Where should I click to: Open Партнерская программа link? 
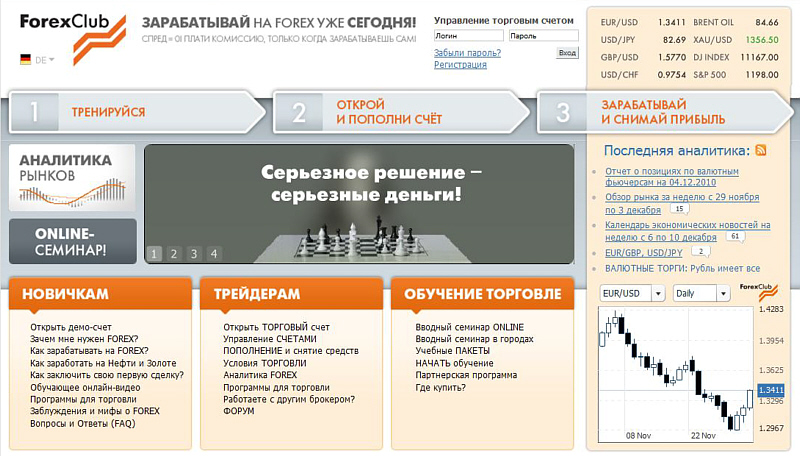[466, 375]
